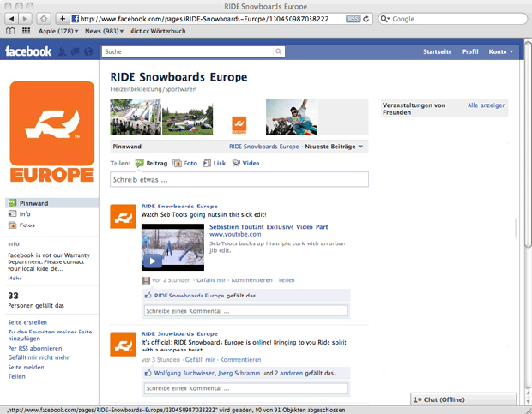Click 2 anderen likes link
The image size is (532, 414).
click(288, 373)
